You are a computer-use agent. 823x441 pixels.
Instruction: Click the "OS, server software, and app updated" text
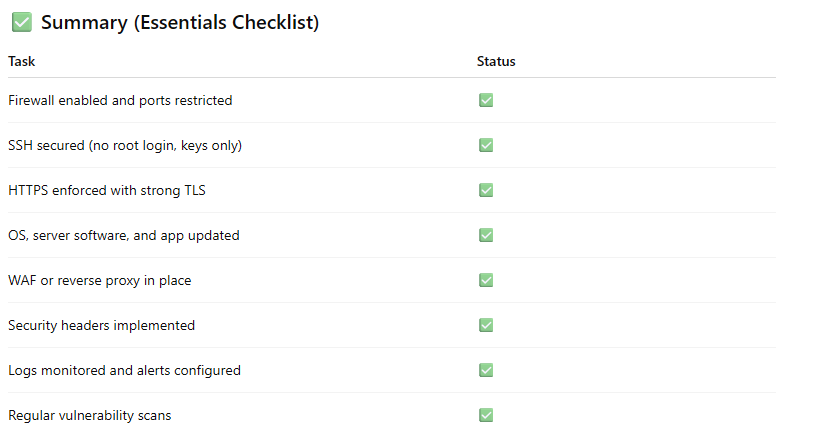click(x=124, y=235)
